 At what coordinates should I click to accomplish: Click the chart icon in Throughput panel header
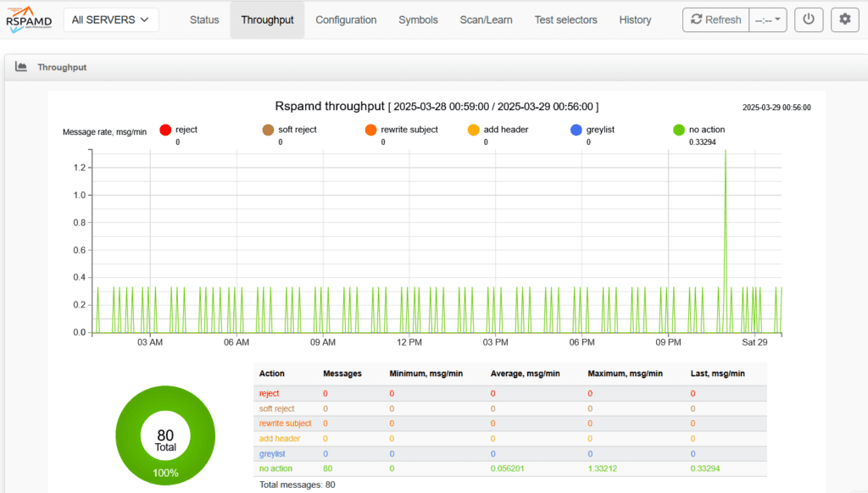pyautogui.click(x=21, y=67)
